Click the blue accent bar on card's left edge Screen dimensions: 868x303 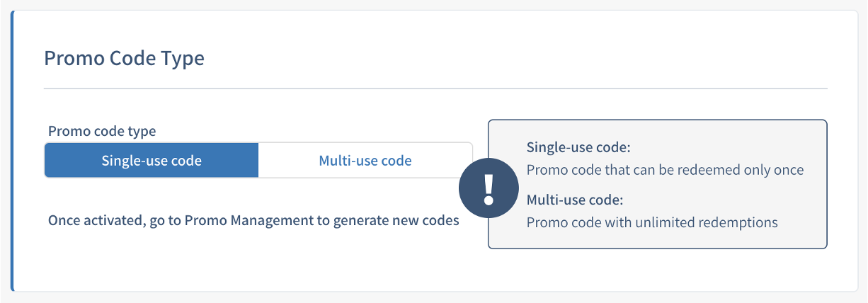coord(12,150)
